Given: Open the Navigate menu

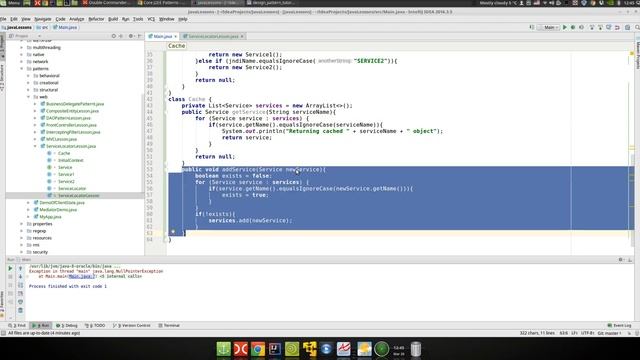Looking at the screenshot, I should click(x=43, y=19).
